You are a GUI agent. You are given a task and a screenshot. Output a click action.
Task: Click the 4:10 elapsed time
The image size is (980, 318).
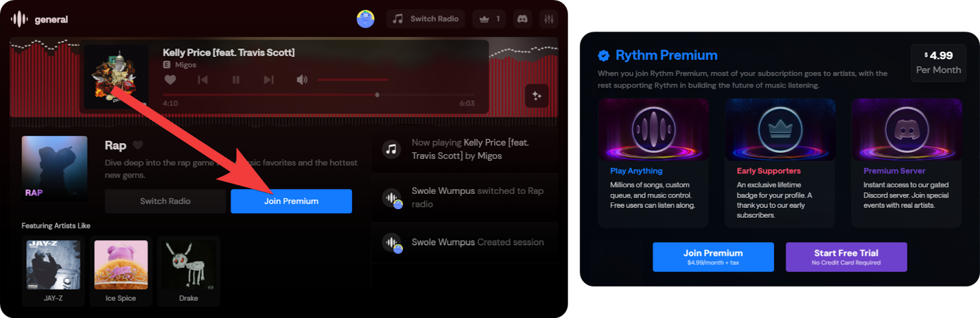(x=170, y=103)
